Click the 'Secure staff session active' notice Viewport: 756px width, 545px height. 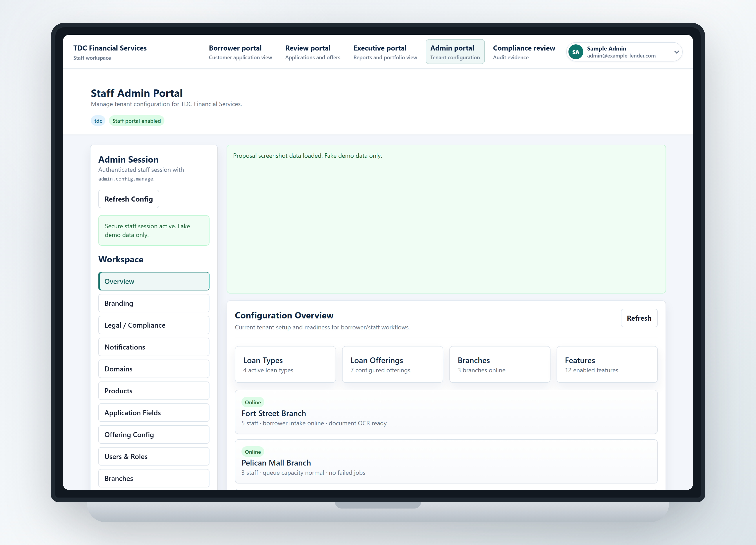tap(154, 230)
